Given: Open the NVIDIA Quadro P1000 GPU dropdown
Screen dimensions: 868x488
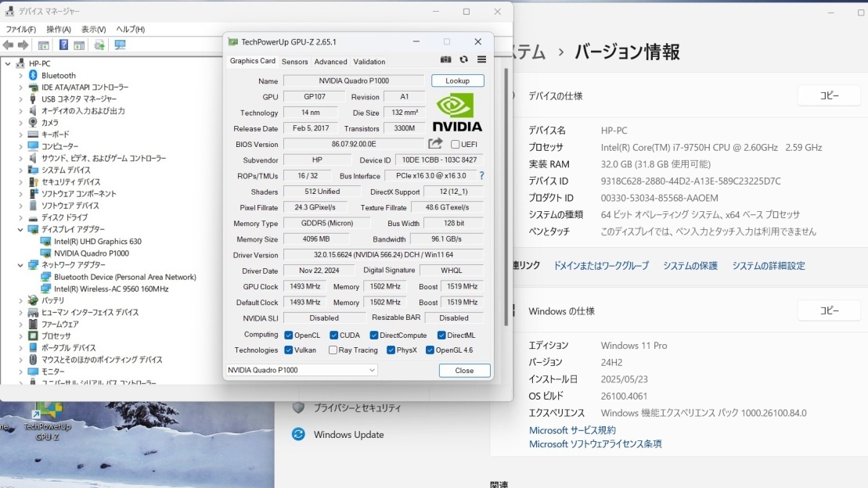Looking at the screenshot, I should coord(301,370).
